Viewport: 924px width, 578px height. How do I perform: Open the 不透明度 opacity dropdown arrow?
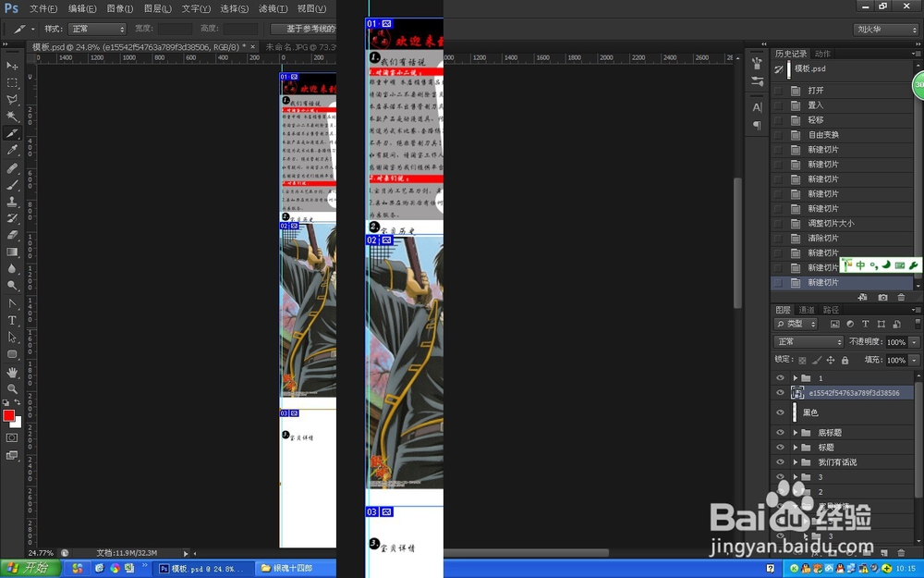914,342
